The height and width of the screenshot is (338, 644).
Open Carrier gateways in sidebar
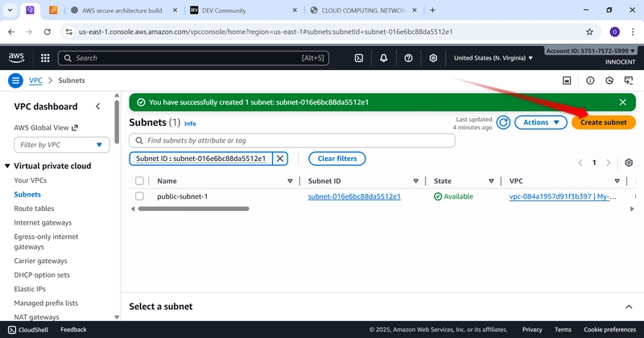[41, 261]
